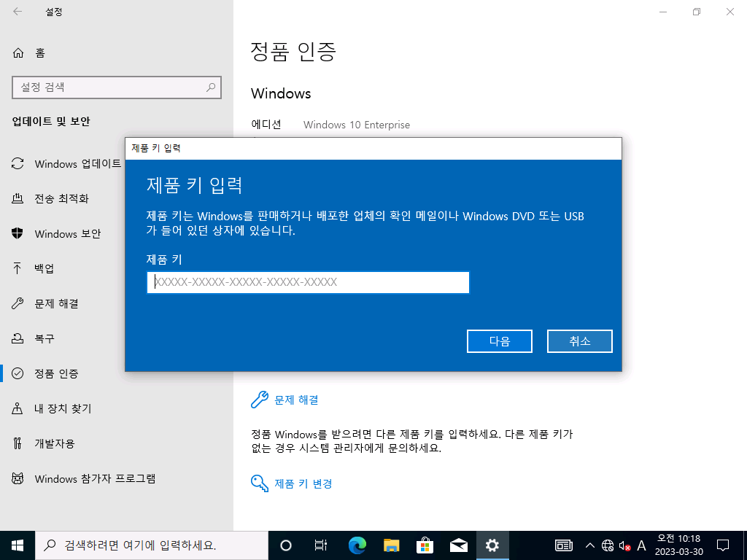The width and height of the screenshot is (747, 560).
Task: Open Task View on the taskbar
Action: click(321, 545)
